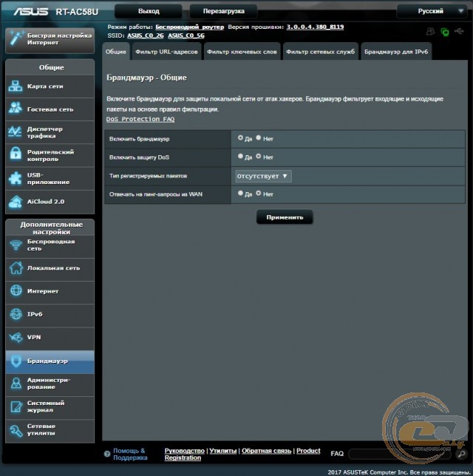Select Да for Включить защиту DoS
Screen dimensions: 473x476
[x=240, y=157]
